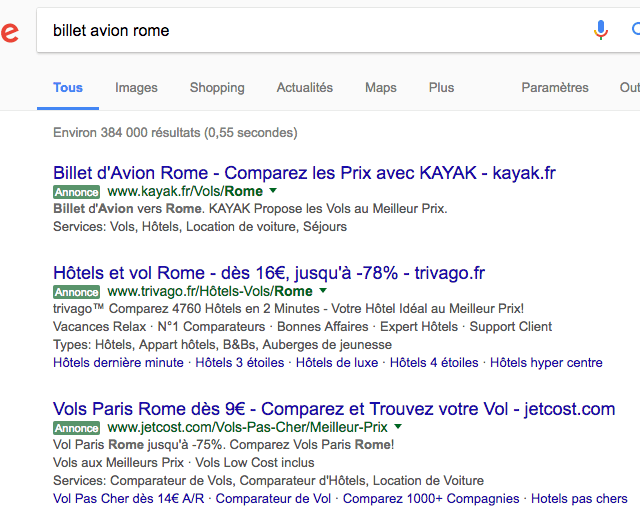The height and width of the screenshot is (509, 640).
Task: Follow the Hôtels dernière minute sitelink
Action: [x=118, y=362]
